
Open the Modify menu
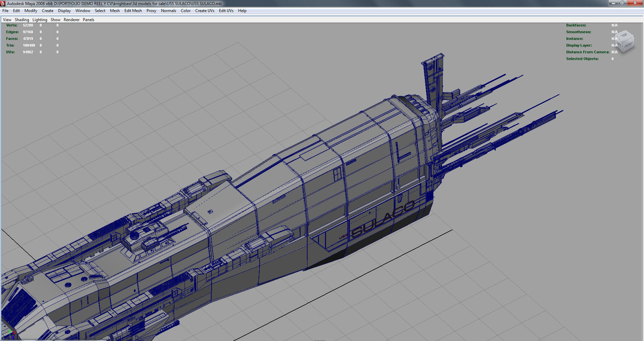pos(31,11)
